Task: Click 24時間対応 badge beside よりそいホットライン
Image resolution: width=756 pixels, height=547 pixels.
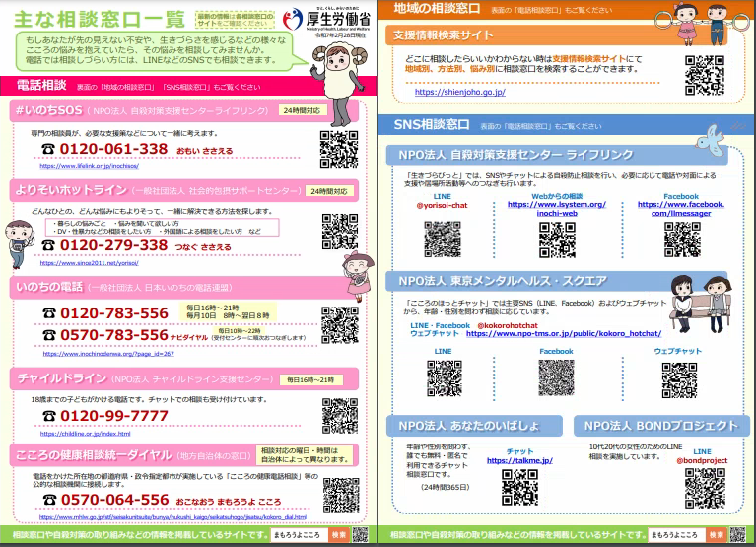Action: [329, 191]
